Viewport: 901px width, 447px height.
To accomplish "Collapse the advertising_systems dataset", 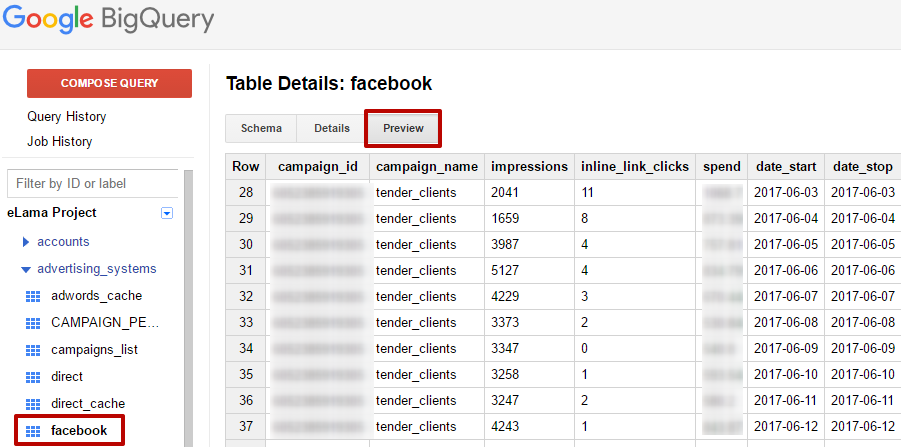I will 26,269.
